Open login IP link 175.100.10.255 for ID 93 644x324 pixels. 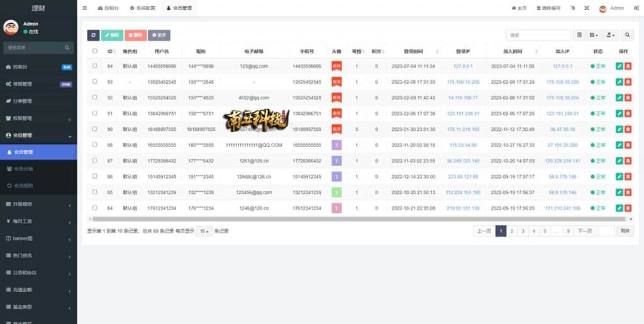(463, 82)
